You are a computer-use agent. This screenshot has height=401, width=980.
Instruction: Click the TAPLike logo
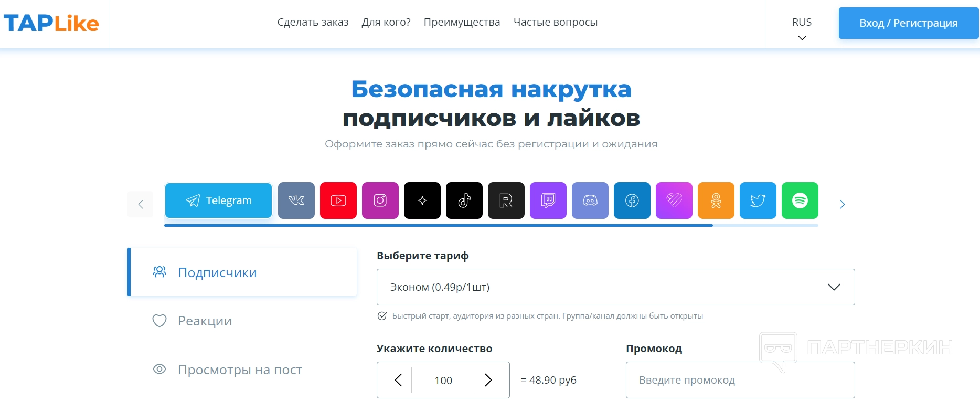pos(51,23)
